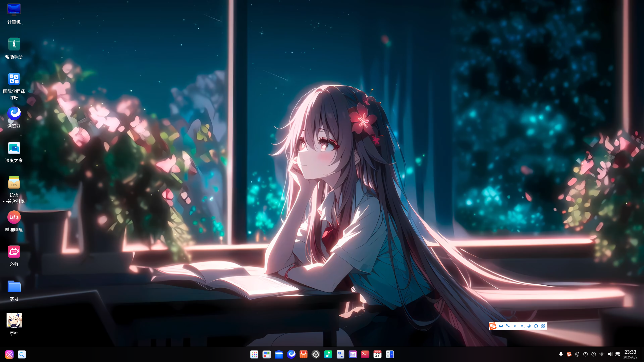Open the calendar icon showing 27
644x362 pixels.
click(x=378, y=354)
